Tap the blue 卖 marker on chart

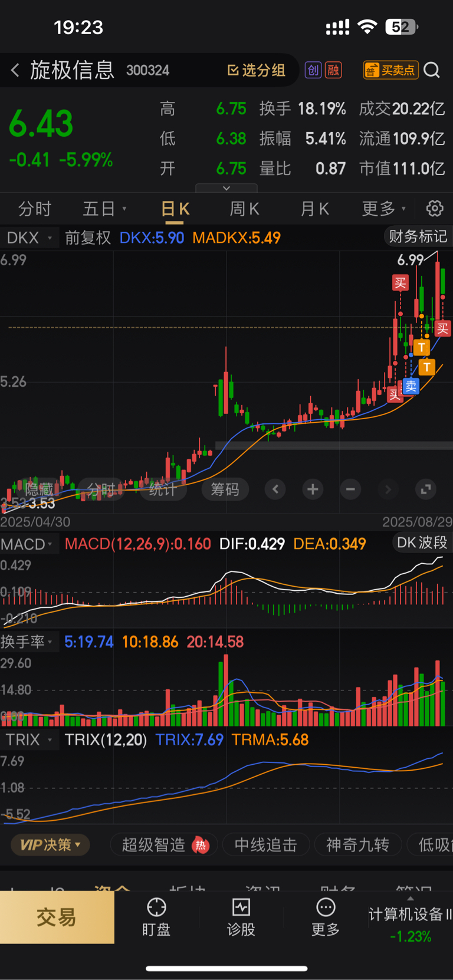[411, 386]
